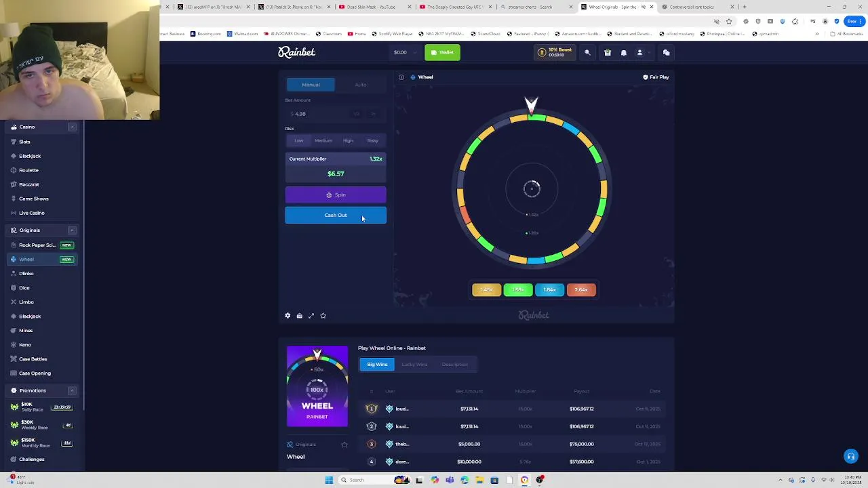Expand the $0.00 balance dropdown

coord(404,52)
